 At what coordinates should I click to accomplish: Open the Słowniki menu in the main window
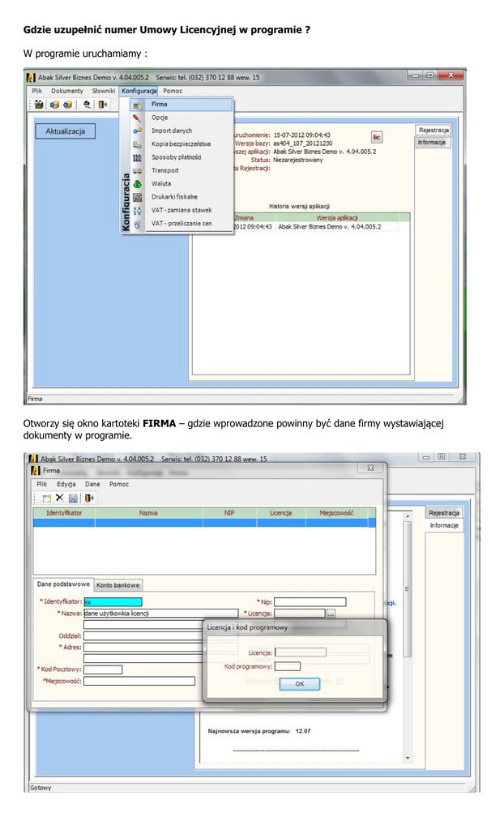point(103,91)
